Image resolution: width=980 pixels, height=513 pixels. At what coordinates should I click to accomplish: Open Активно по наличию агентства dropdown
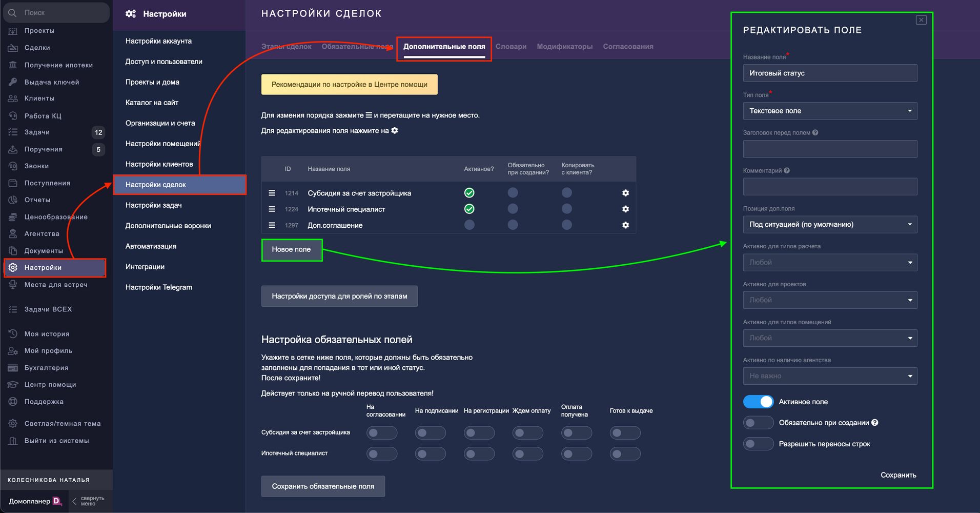tap(830, 376)
